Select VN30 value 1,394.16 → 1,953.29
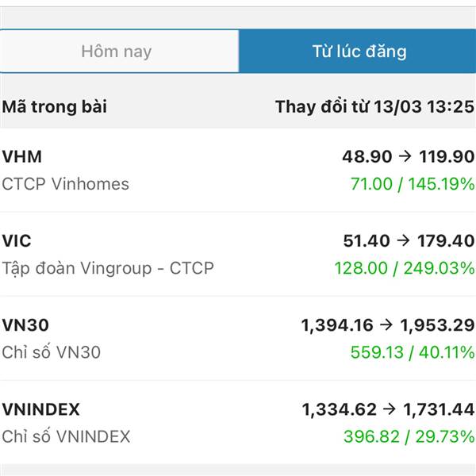 pyautogui.click(x=388, y=324)
